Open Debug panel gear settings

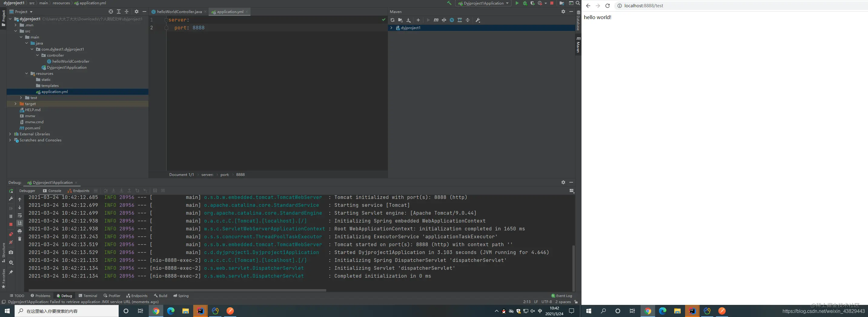[x=563, y=182]
